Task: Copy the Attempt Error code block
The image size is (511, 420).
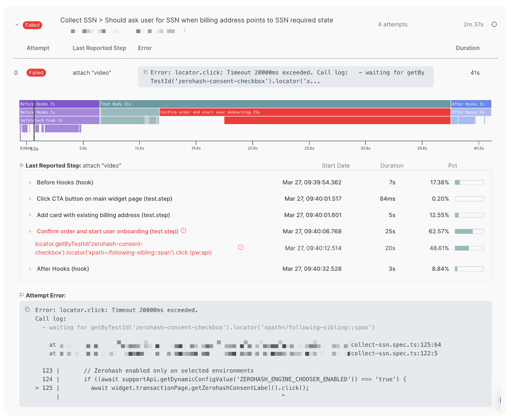Action: [27, 310]
